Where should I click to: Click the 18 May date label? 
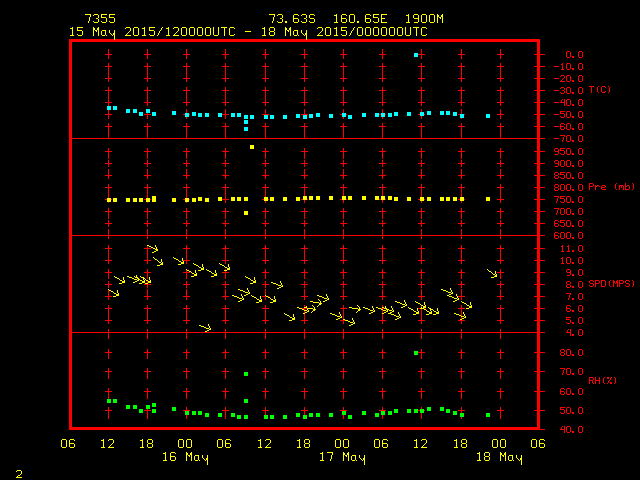pyautogui.click(x=498, y=458)
